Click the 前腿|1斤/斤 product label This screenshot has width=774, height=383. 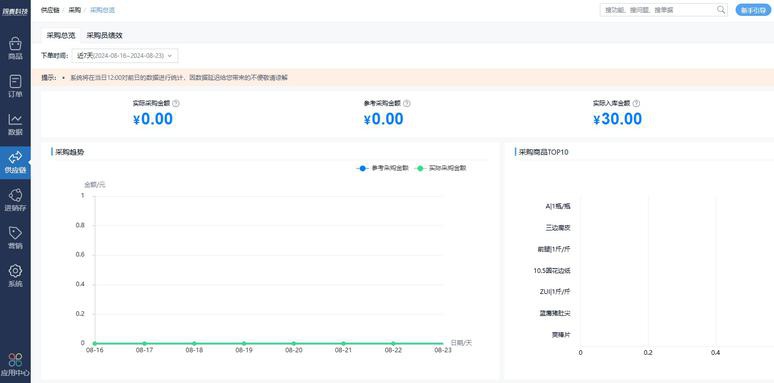click(554, 249)
